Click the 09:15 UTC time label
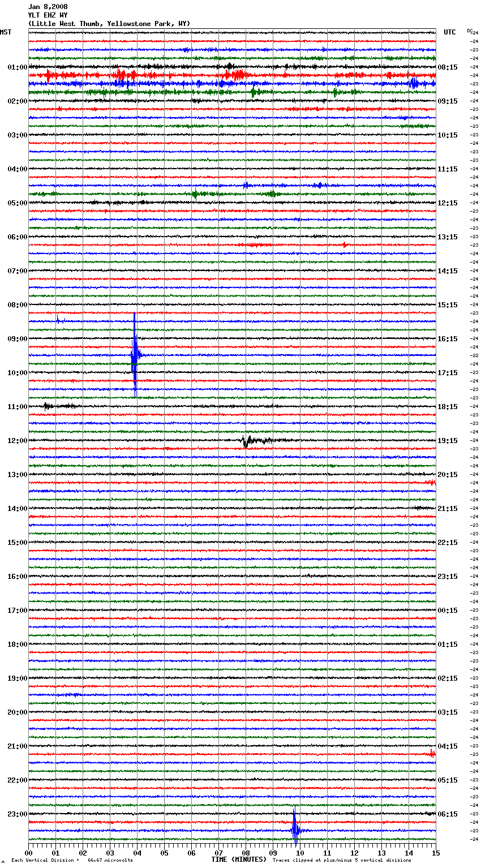Screen dimensions: 481x868 tap(448, 101)
